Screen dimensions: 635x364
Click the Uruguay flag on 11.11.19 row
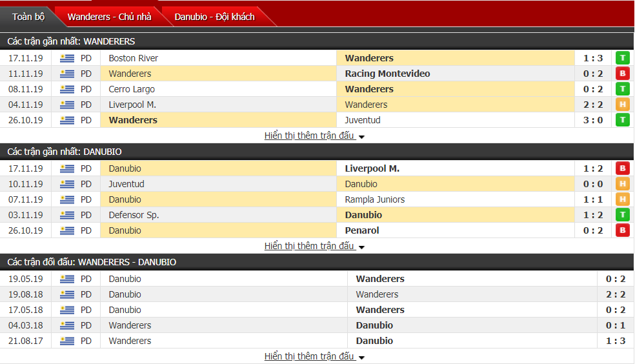pos(67,74)
